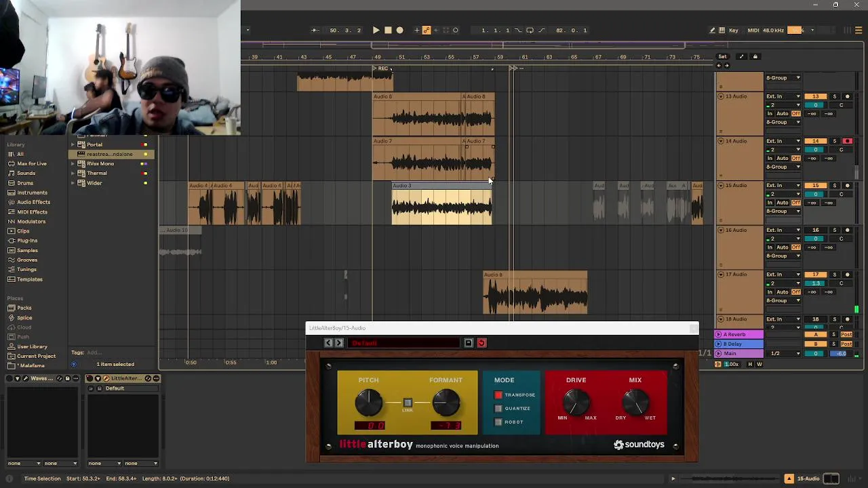Click next preset arrow in AlterBoy
Screen dimensions: 868x488
(x=339, y=343)
